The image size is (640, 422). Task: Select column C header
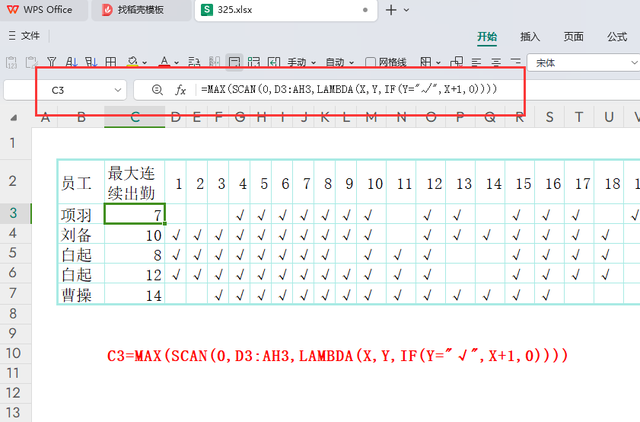(x=135, y=118)
